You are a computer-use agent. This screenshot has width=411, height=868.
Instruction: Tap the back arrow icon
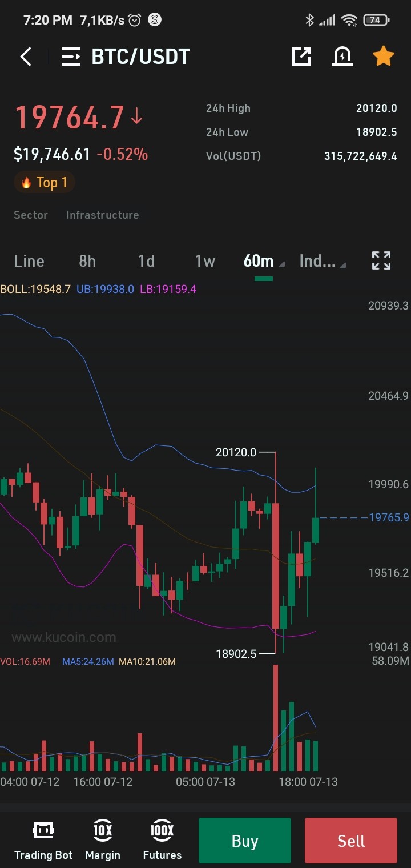click(x=26, y=57)
